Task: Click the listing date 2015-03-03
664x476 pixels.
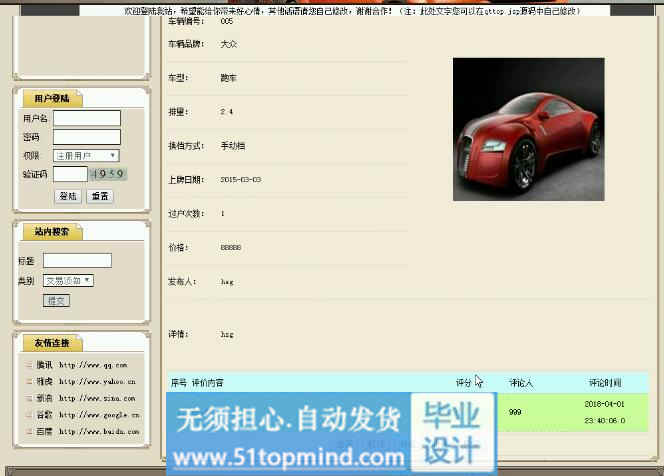Action: pyautogui.click(x=241, y=180)
